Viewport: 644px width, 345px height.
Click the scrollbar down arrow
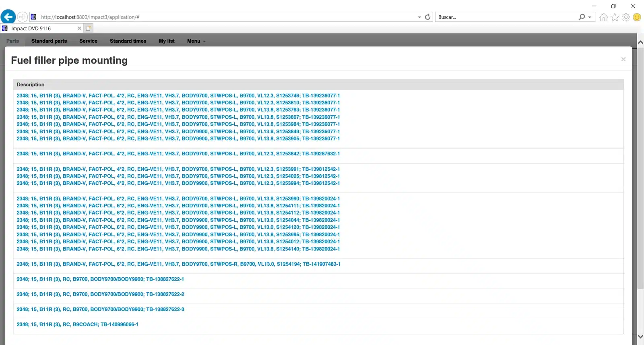pyautogui.click(x=640, y=337)
